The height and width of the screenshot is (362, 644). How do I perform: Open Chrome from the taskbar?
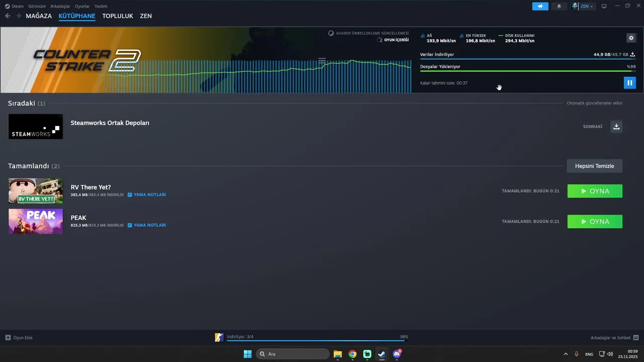pos(353,354)
